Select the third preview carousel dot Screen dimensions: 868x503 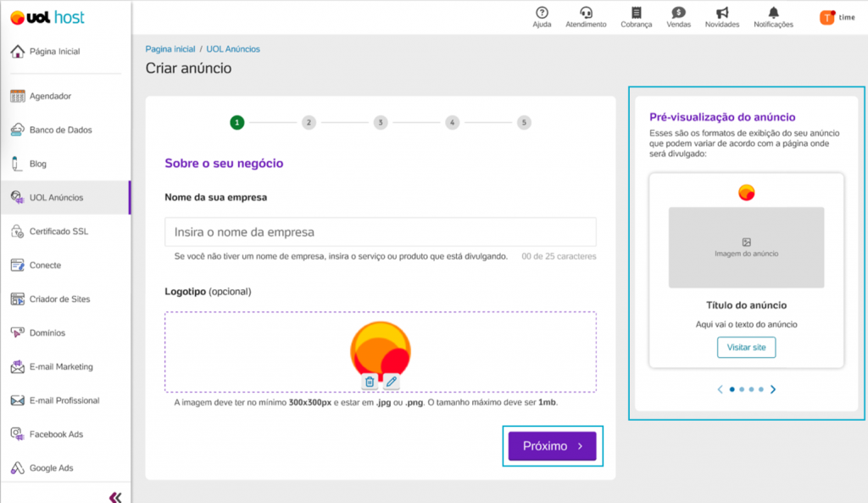(751, 389)
